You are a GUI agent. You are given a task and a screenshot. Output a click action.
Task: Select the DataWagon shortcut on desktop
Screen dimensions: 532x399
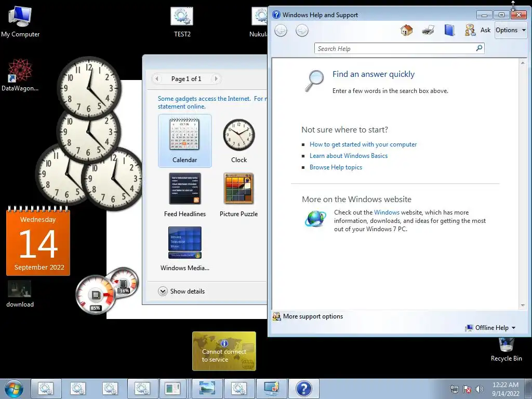click(20, 75)
